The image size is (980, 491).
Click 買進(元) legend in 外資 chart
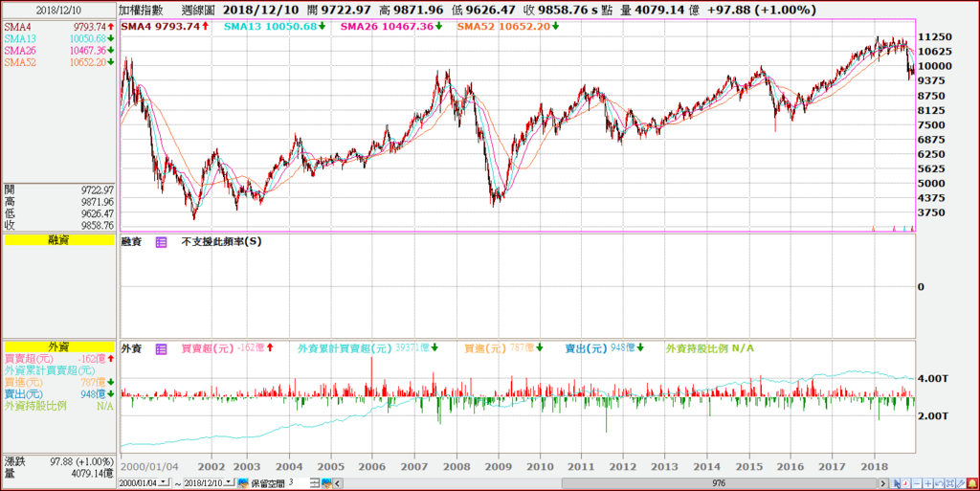(503, 348)
